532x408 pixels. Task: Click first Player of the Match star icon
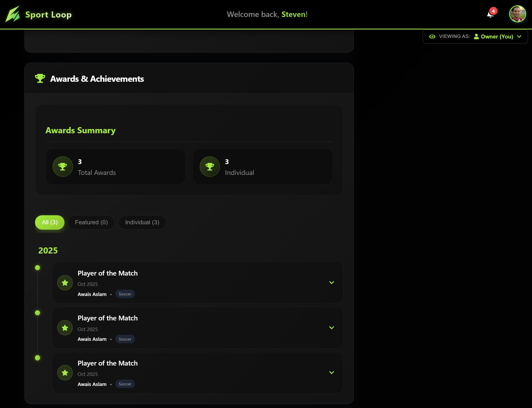(x=65, y=283)
